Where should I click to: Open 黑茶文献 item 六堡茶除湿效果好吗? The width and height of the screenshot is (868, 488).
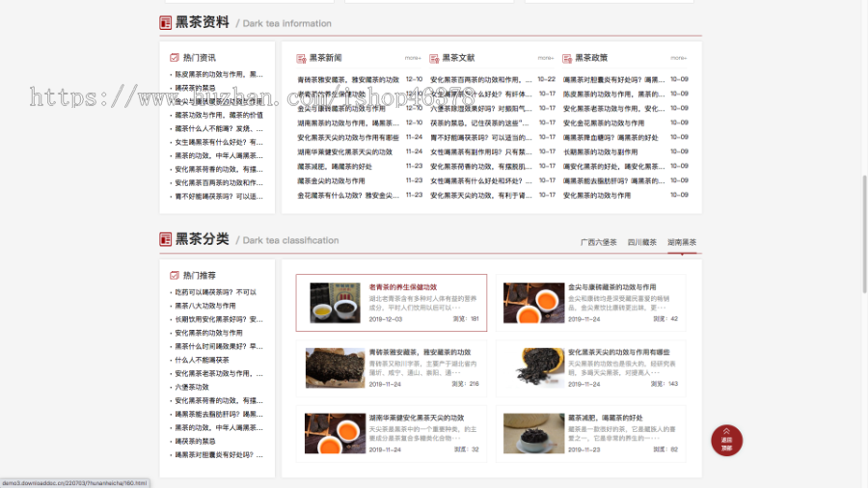click(x=480, y=108)
